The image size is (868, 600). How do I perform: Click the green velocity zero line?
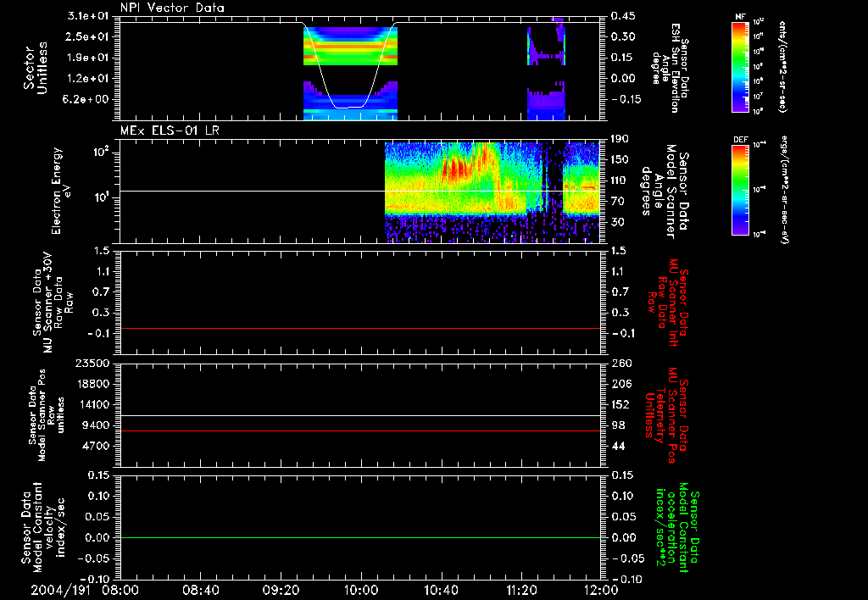[x=359, y=537]
